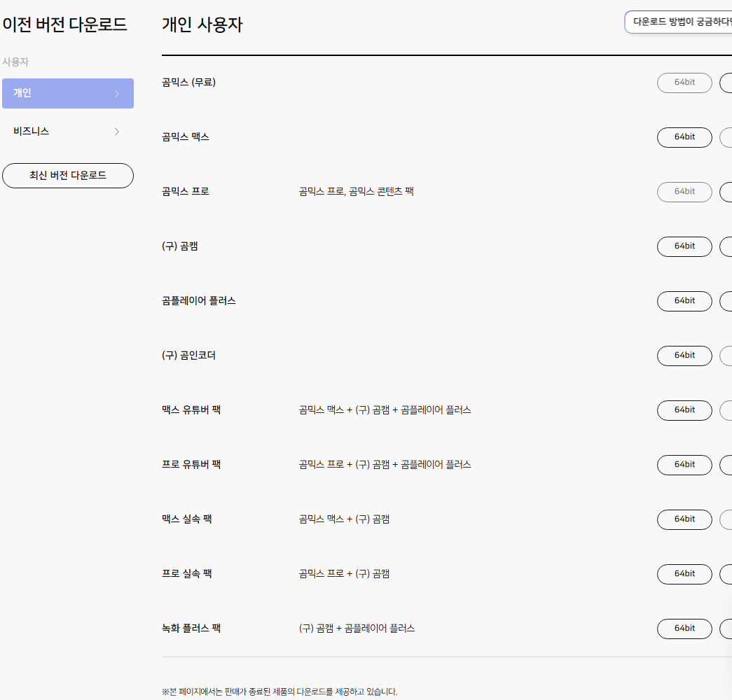Screen dimensions: 732x700
Task: Click the (구) 곰인코더 product name
Action: coord(188,356)
